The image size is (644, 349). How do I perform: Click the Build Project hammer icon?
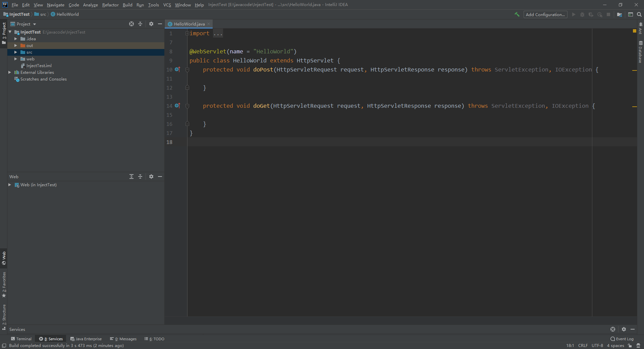point(517,14)
